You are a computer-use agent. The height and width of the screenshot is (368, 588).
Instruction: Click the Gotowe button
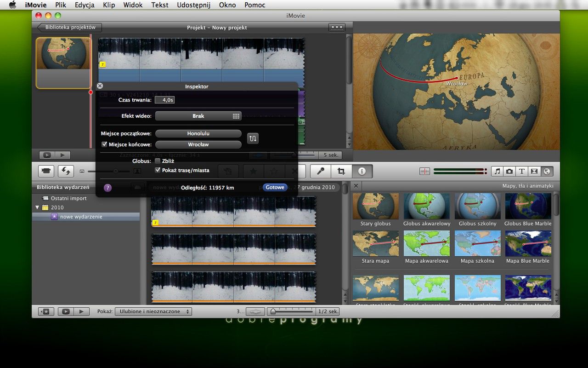click(x=275, y=188)
